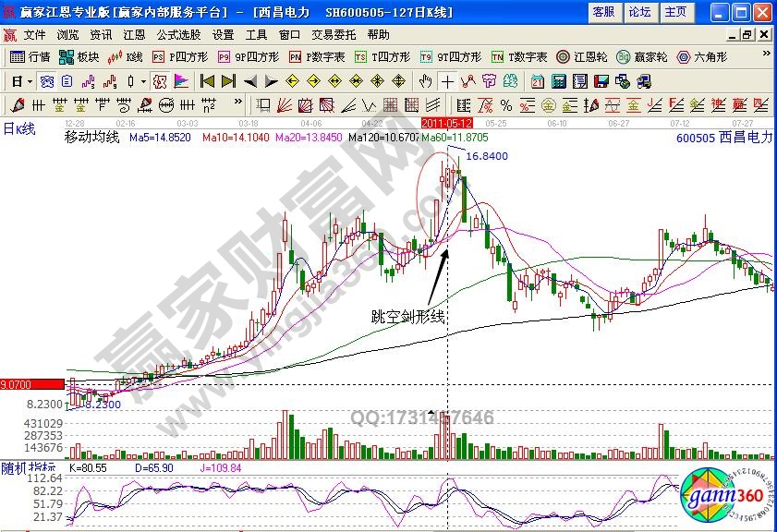The height and width of the screenshot is (532, 777).
Task: Click yellow diamond compress-horizontal icon
Action: coord(357,81)
